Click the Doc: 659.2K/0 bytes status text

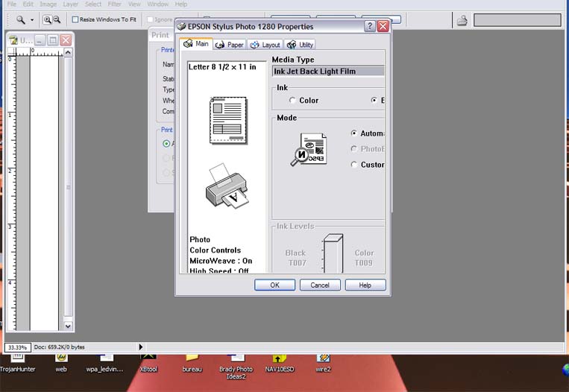pyautogui.click(x=59, y=347)
